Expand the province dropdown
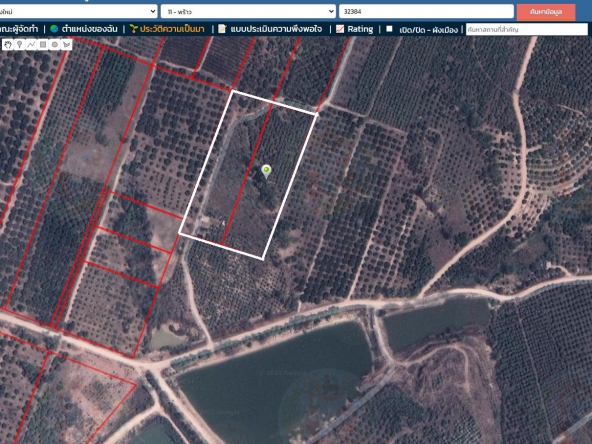The height and width of the screenshot is (444, 592). tap(78, 12)
